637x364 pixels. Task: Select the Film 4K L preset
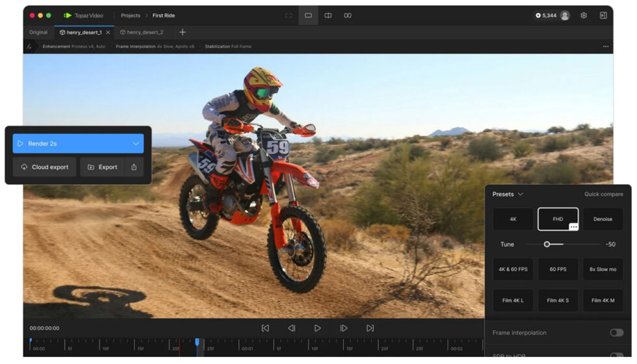(x=513, y=300)
